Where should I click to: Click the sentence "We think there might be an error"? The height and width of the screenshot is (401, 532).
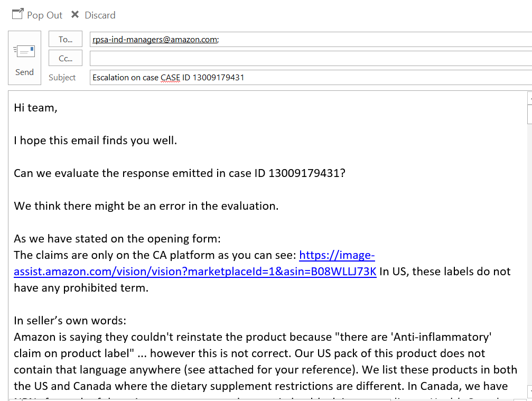tap(146, 206)
